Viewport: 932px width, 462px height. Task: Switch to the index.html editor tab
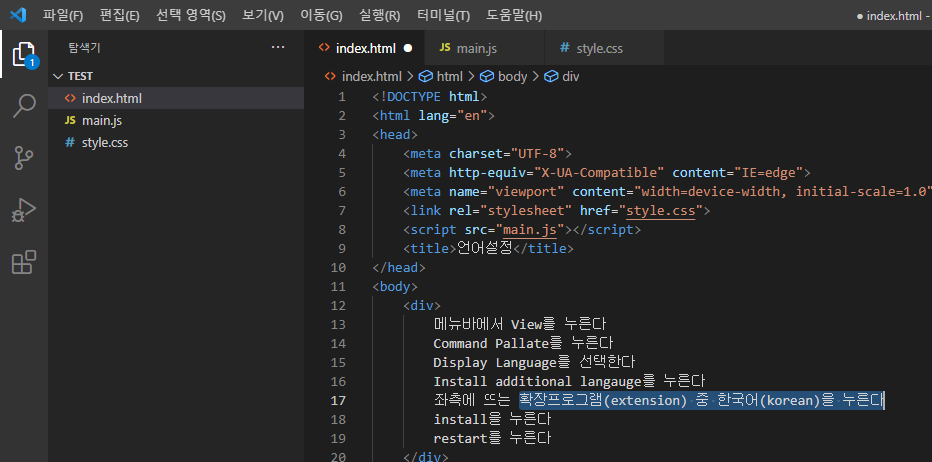(365, 48)
